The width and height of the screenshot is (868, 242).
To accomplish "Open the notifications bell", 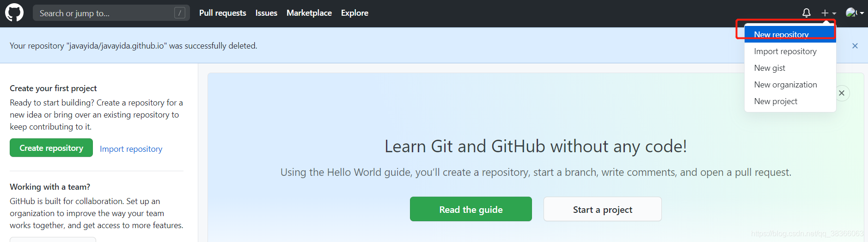I will [x=807, y=13].
